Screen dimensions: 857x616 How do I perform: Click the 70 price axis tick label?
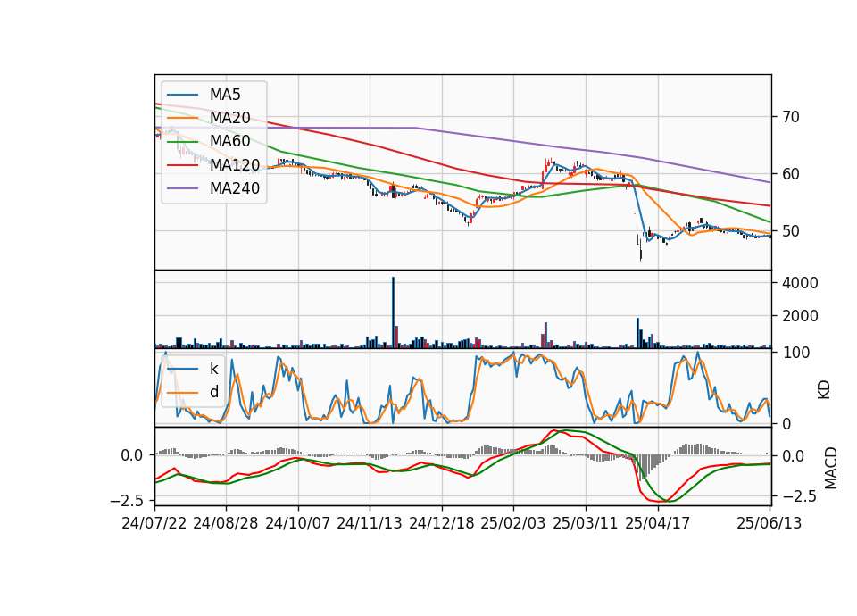[x=791, y=117]
